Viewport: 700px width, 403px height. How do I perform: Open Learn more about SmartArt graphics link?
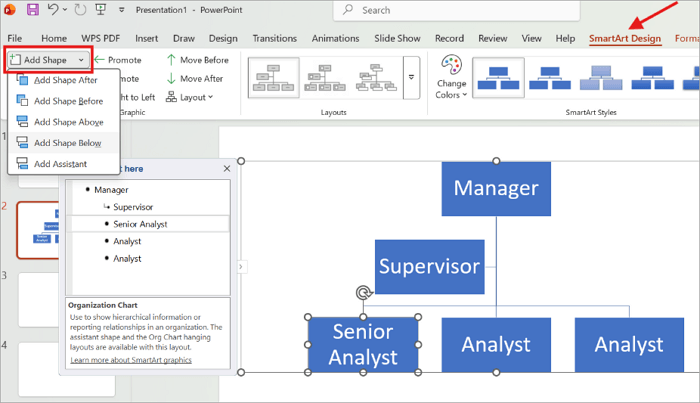(x=131, y=360)
